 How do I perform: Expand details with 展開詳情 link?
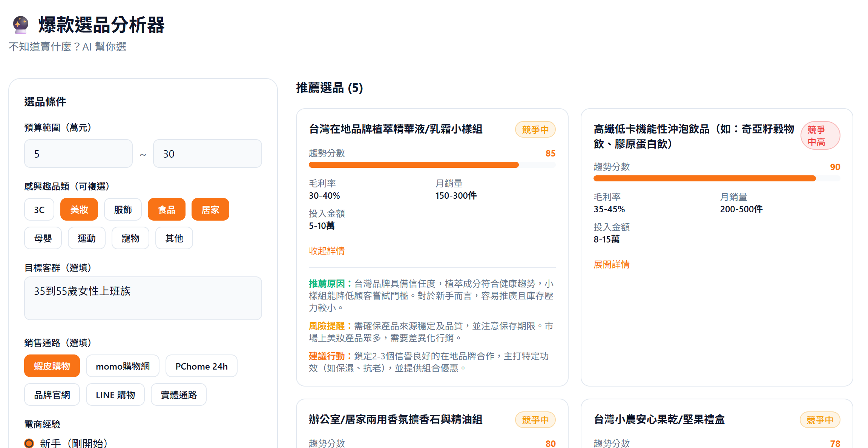(611, 264)
